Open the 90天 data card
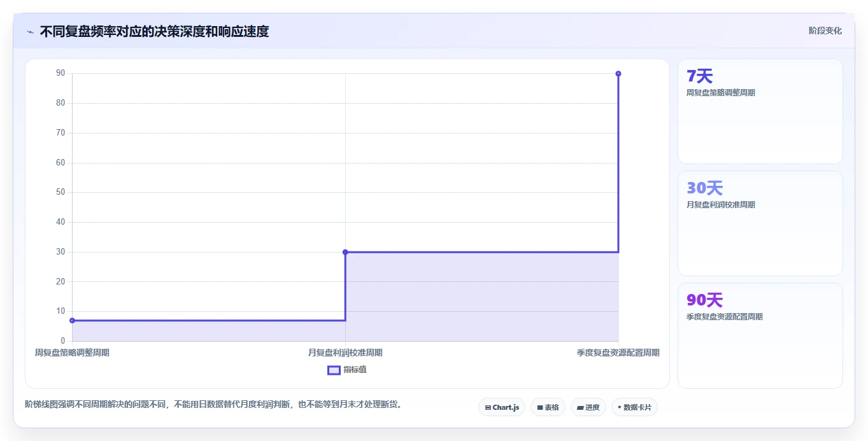 (x=760, y=335)
